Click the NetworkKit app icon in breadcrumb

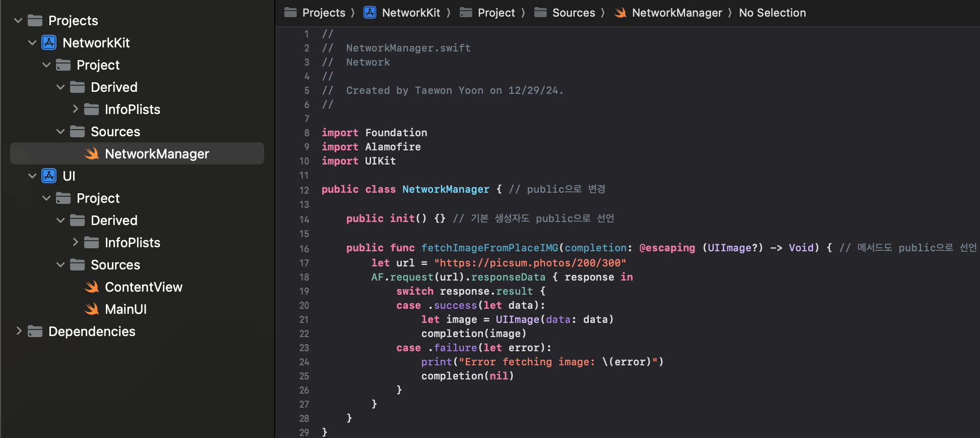tap(370, 13)
